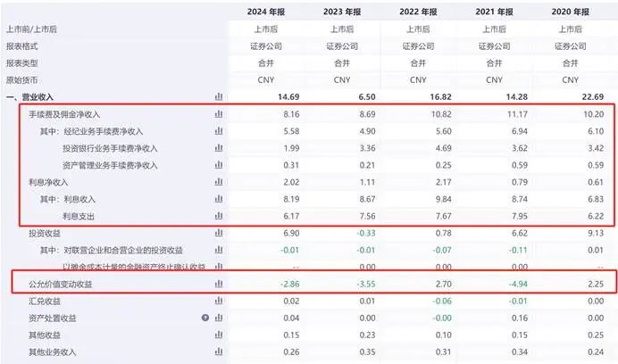Click the 公允价值变动收益 row label
Screen dimensions: 618x364
pos(60,284)
